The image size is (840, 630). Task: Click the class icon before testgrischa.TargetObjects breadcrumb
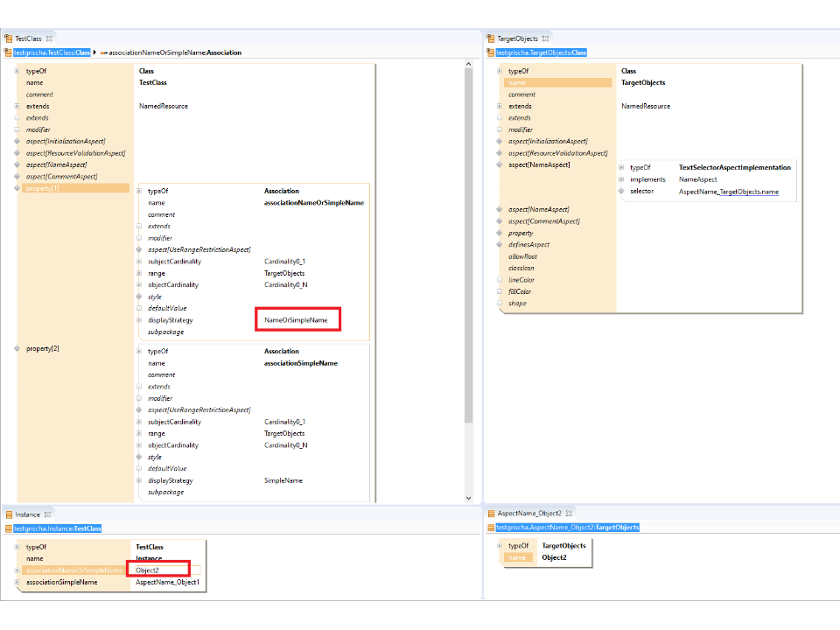click(491, 52)
